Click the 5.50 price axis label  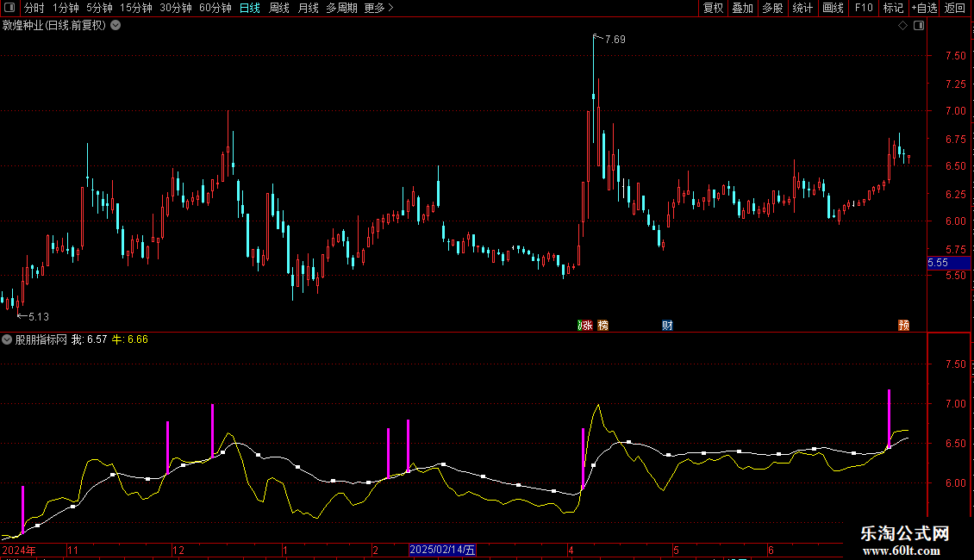pos(955,275)
